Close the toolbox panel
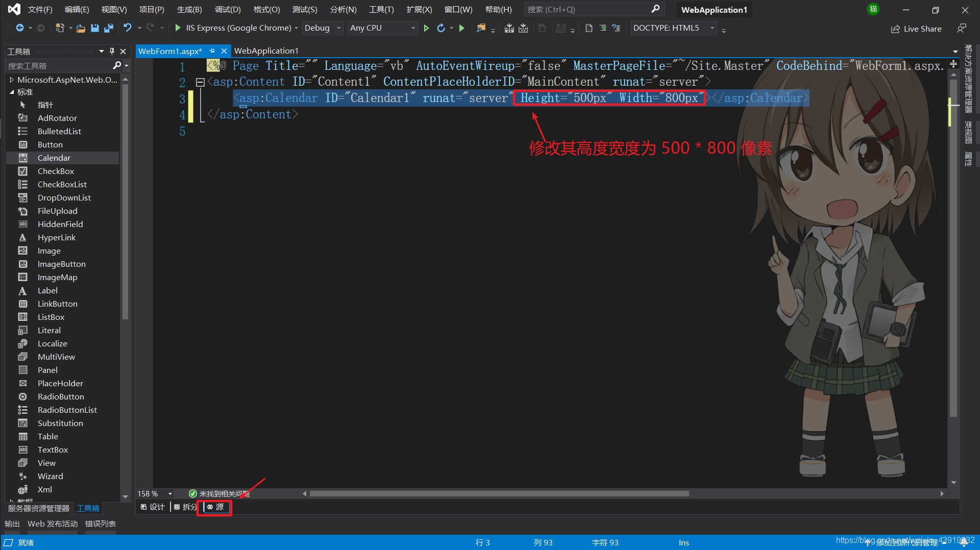Screen dimensions: 980x550 (123, 51)
